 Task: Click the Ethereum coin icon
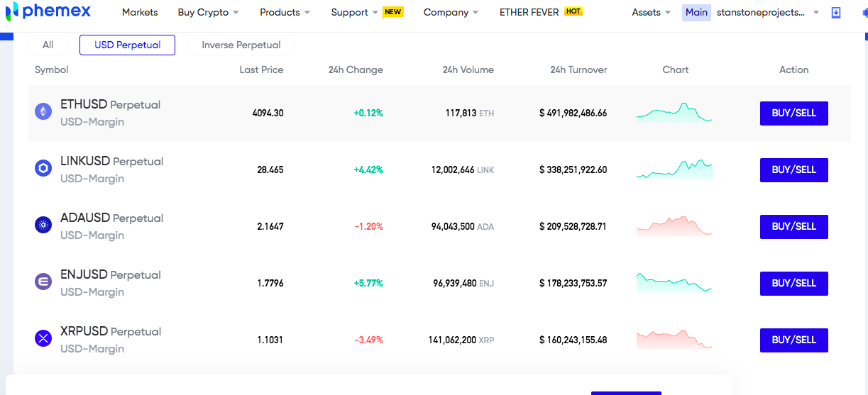pyautogui.click(x=43, y=111)
